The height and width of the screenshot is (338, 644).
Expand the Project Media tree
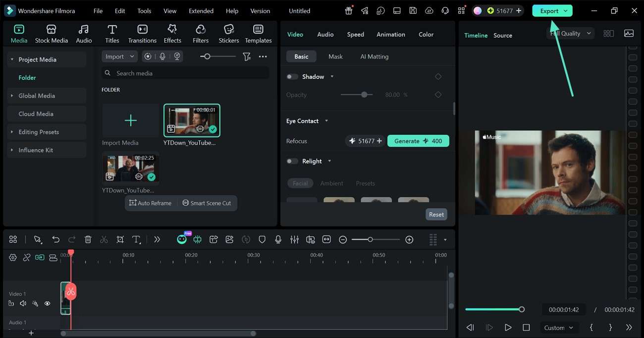click(x=11, y=59)
